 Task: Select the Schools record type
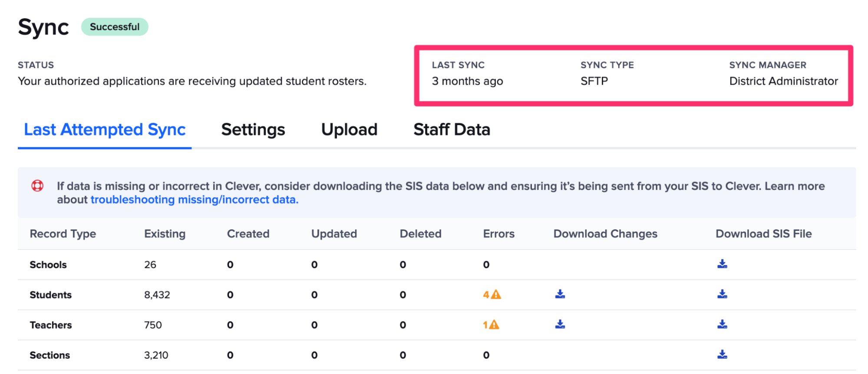coord(48,265)
